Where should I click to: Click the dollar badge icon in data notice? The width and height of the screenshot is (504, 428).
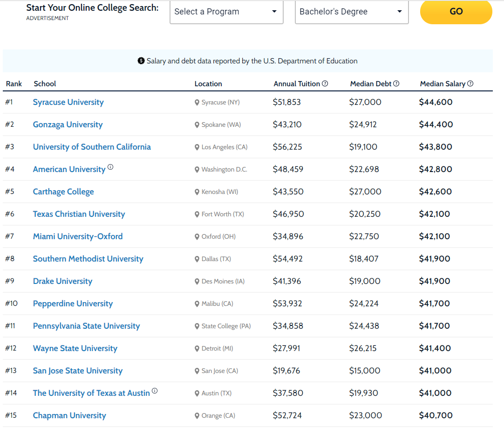pyautogui.click(x=141, y=61)
